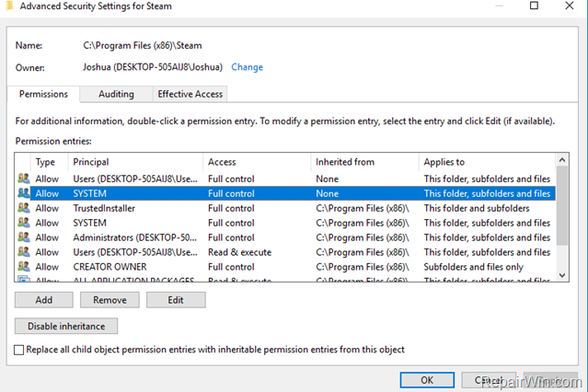588x392 pixels.
Task: Click the permission list's vertical scrollbar thumb
Action: pyautogui.click(x=561, y=206)
